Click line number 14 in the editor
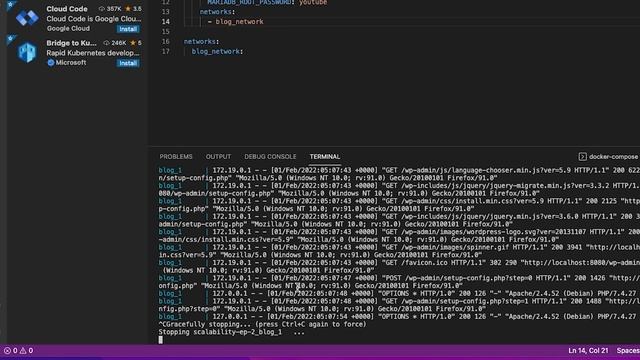Screen dimensions: 640x360 point(165,22)
